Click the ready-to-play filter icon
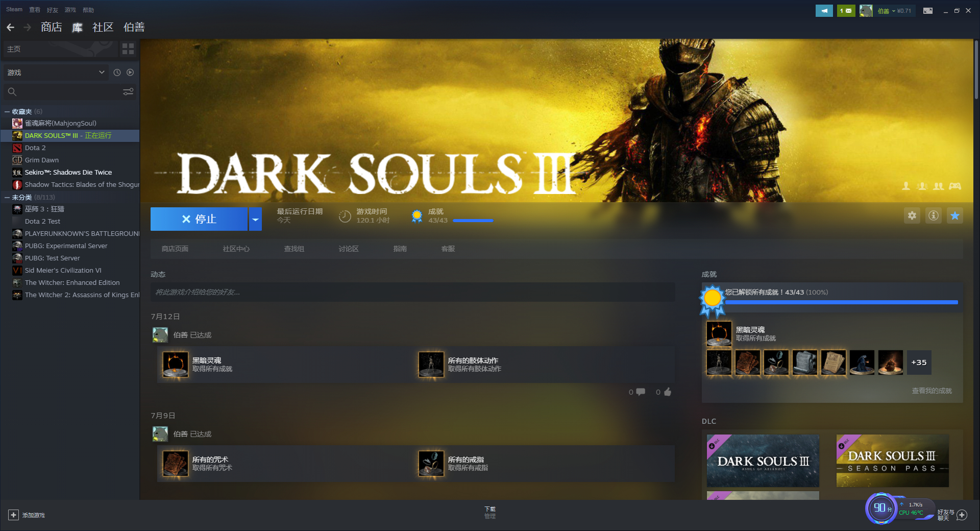Screen dimensions: 980x531 point(130,73)
